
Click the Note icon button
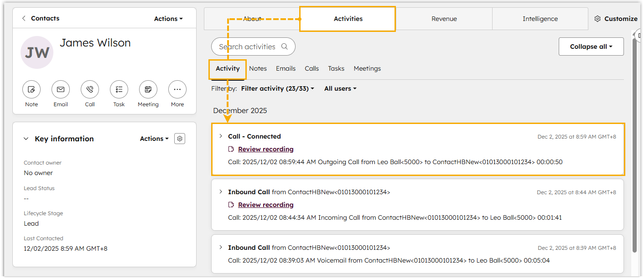point(31,90)
